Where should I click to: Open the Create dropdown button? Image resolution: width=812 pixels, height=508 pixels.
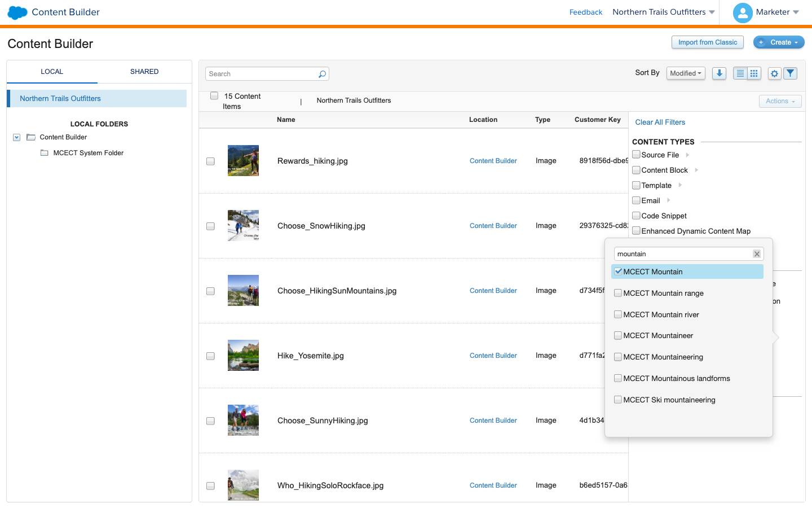pyautogui.click(x=779, y=42)
